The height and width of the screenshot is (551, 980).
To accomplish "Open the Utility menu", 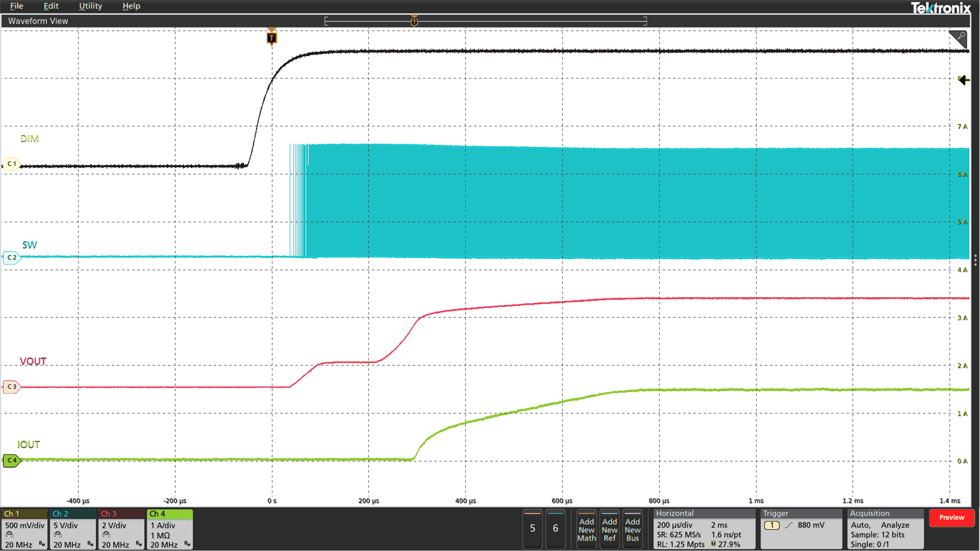I will (x=91, y=6).
